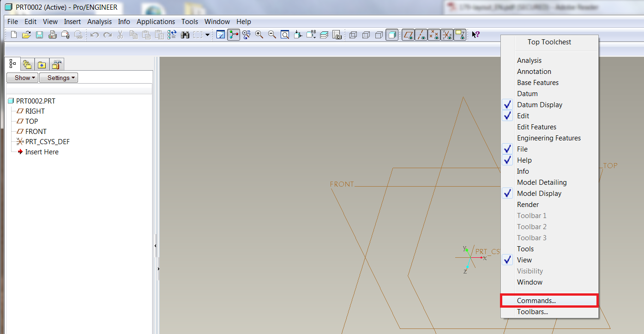Viewport: 644px width, 334px height.
Task: Switch to Wireframe display style
Action: pos(353,35)
